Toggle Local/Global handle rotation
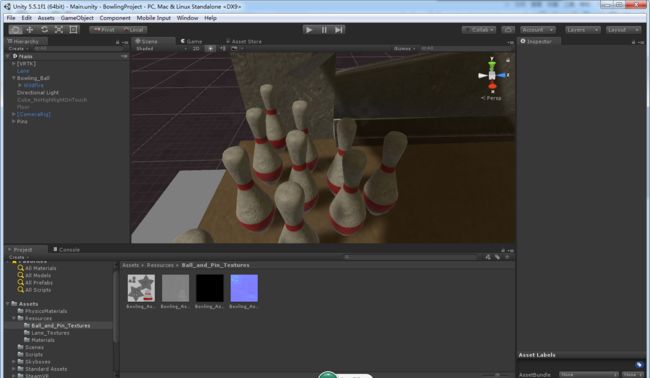The width and height of the screenshot is (650, 378). pos(133,30)
